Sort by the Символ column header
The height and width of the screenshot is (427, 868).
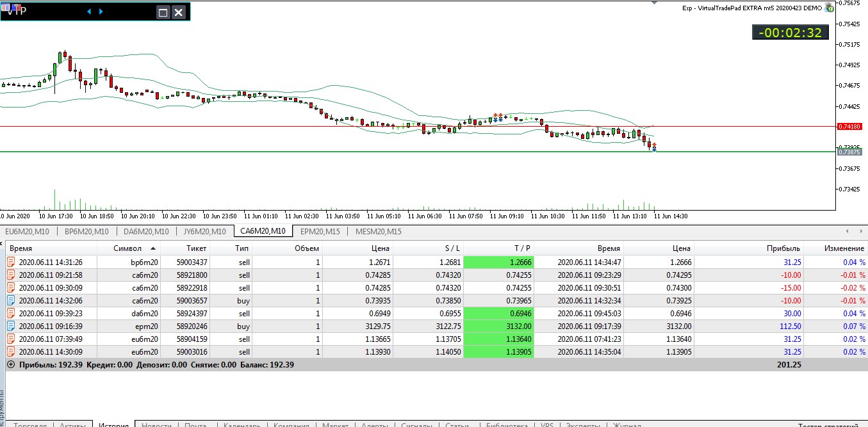pyautogui.click(x=129, y=248)
